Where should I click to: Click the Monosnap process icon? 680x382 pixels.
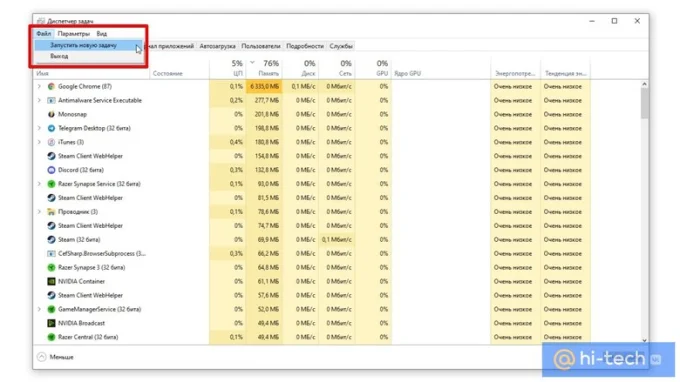(51, 114)
